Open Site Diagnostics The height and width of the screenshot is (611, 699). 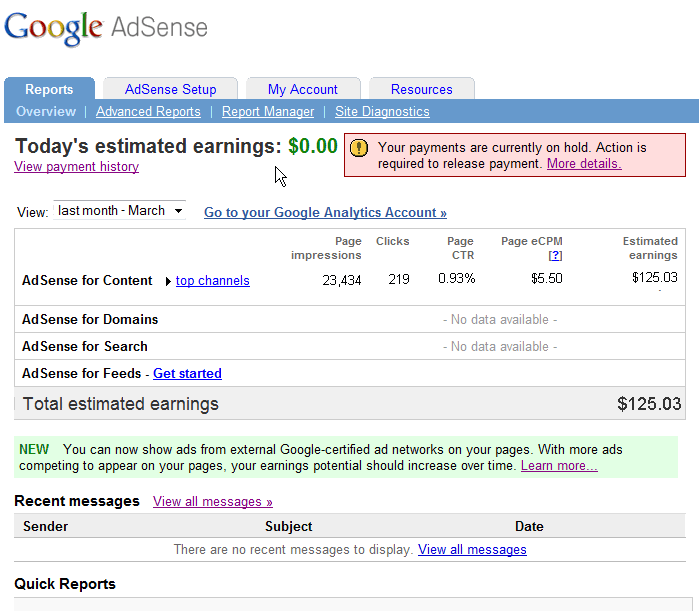pos(382,111)
